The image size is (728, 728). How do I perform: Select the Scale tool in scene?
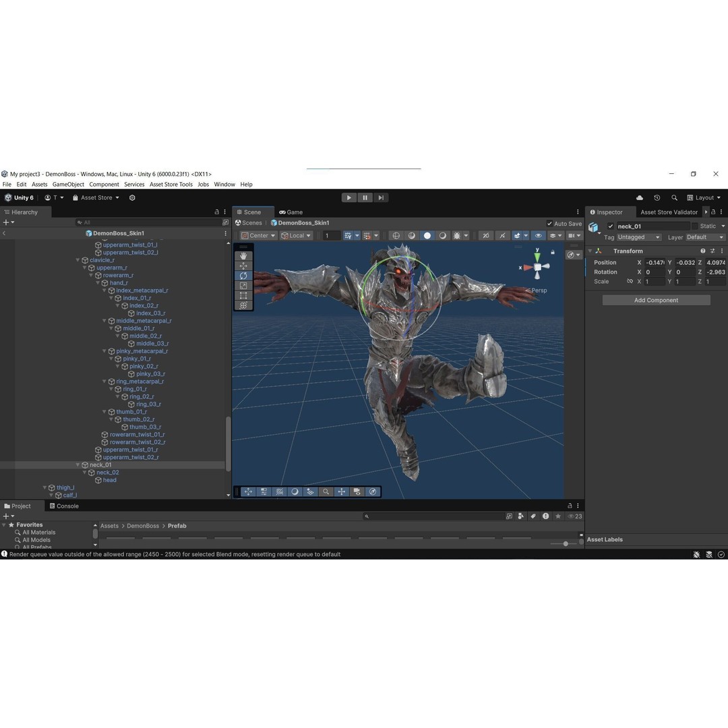pyautogui.click(x=243, y=286)
